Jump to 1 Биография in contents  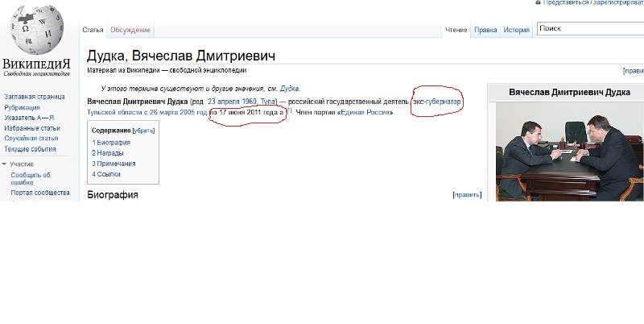pos(111,142)
